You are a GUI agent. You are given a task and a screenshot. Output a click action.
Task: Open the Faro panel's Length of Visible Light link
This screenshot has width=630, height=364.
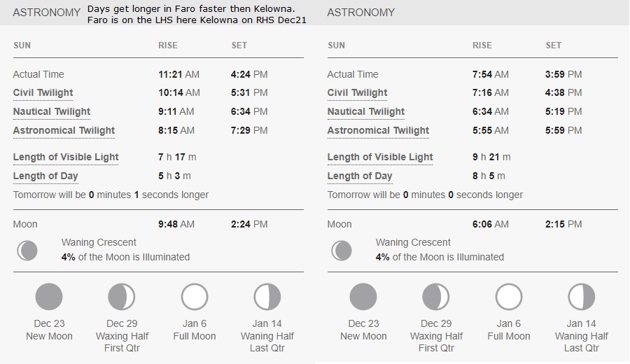[x=66, y=157]
